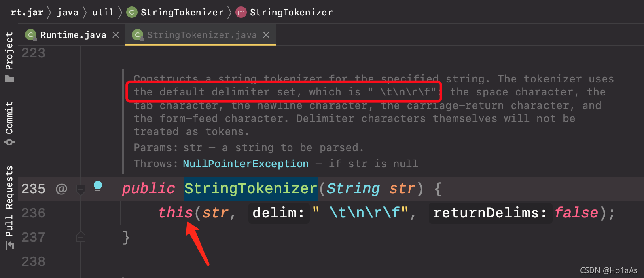Click the intention lightbulb icon on line 235

pos(98,186)
